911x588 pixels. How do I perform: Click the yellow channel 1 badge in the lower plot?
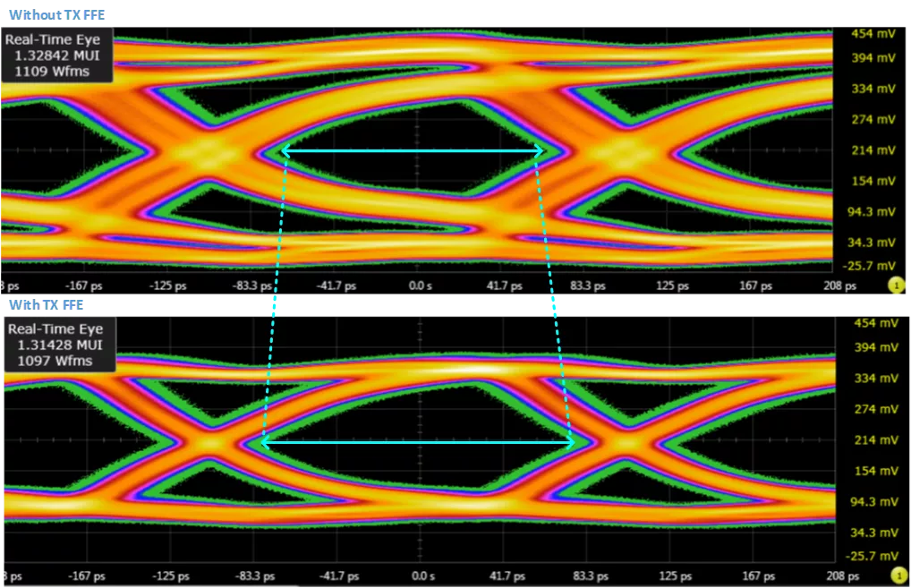tap(899, 575)
